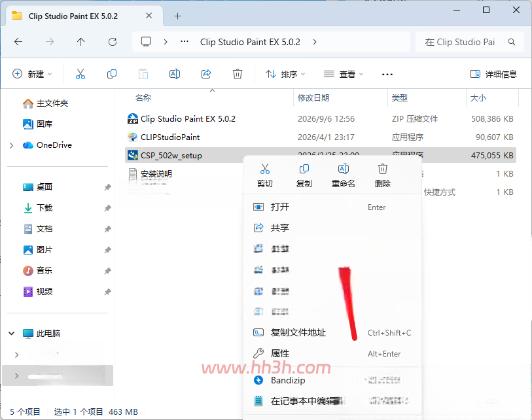This screenshot has width=532, height=420.
Task: Sort by the 修改日期 column header
Action: coord(313,97)
